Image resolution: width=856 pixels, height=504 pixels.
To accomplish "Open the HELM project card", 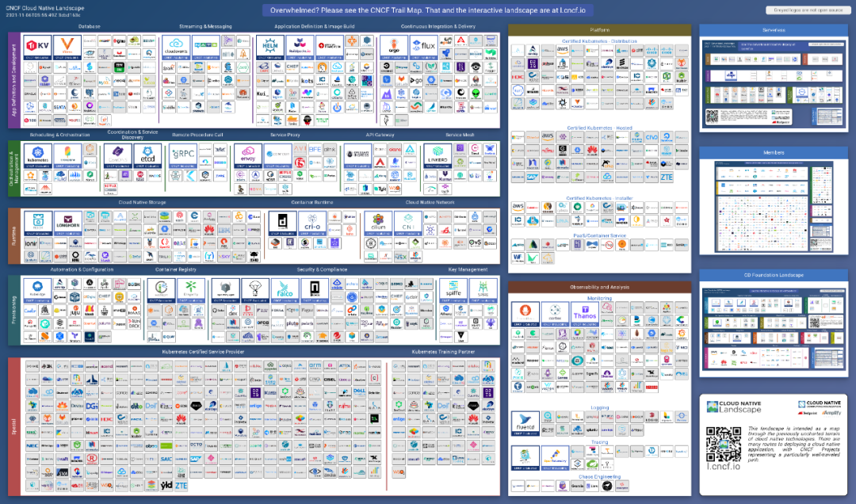I will 269,48.
